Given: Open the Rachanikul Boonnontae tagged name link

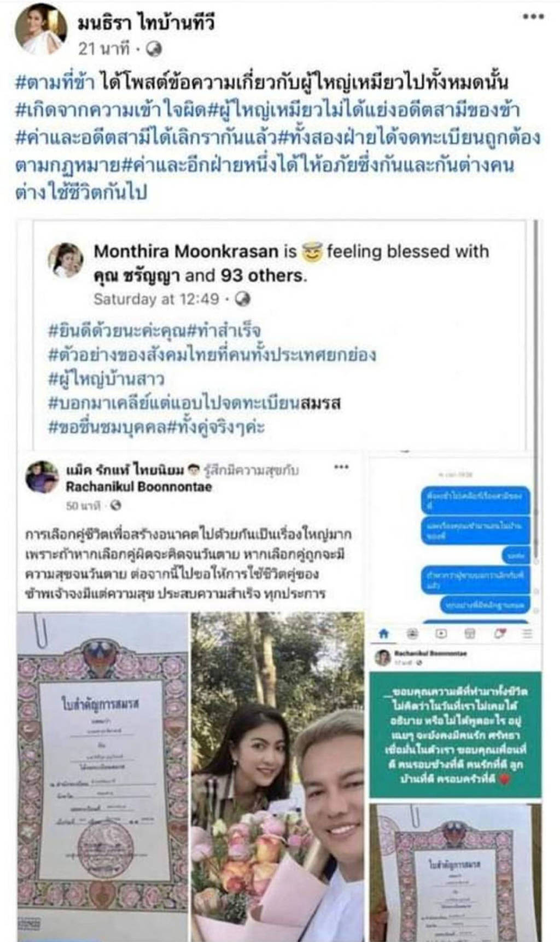Looking at the screenshot, I should pos(139,487).
